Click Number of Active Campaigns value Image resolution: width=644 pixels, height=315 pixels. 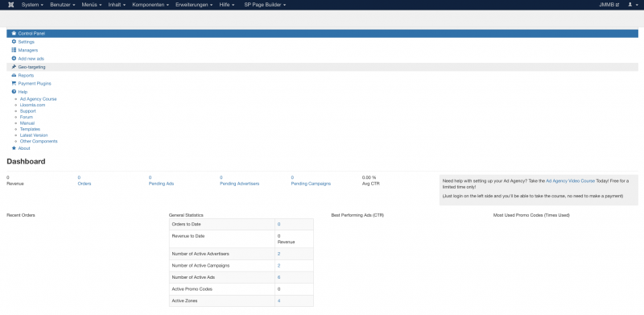[279, 266]
